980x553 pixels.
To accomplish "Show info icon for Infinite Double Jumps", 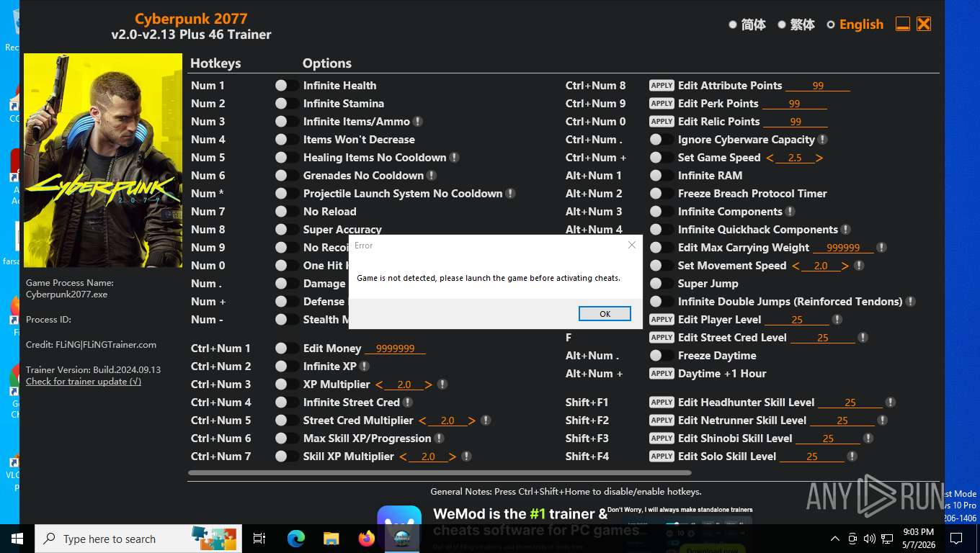I will [x=911, y=301].
